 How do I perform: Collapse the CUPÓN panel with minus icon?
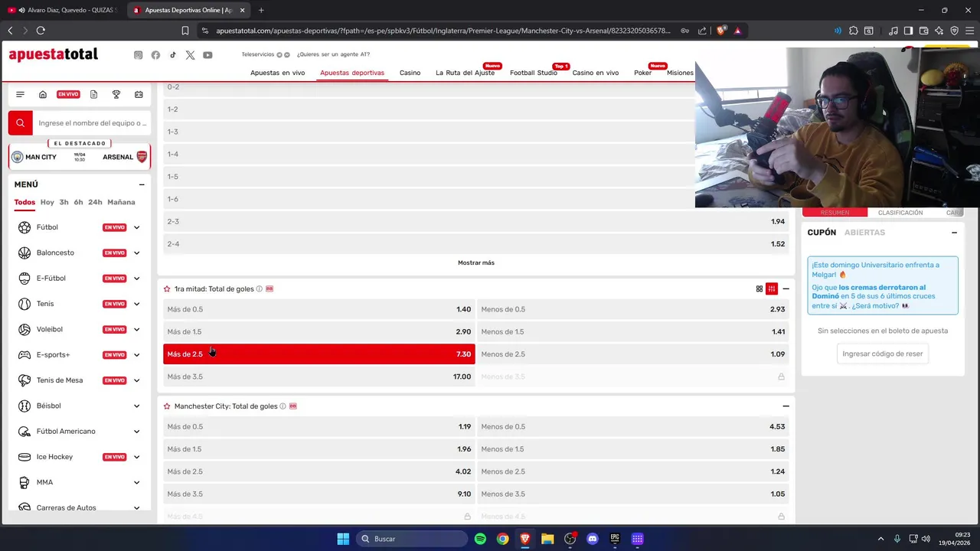point(954,233)
